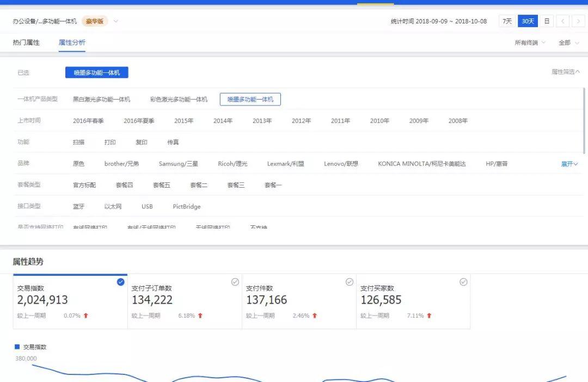This screenshot has width=588, height=382.
Task: Select the 7天 time range button
Action: coord(507,21)
